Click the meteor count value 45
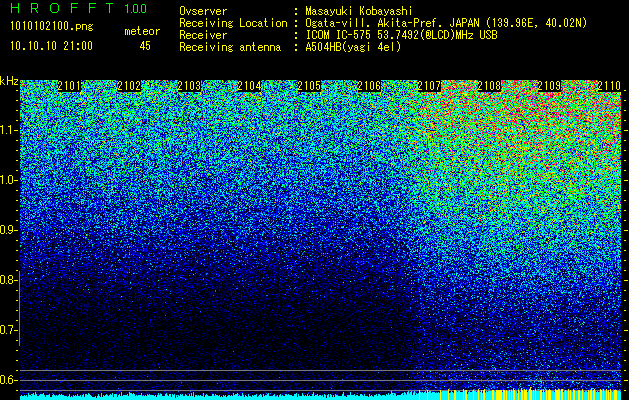Screen dimensions: 629x400 (x=145, y=46)
